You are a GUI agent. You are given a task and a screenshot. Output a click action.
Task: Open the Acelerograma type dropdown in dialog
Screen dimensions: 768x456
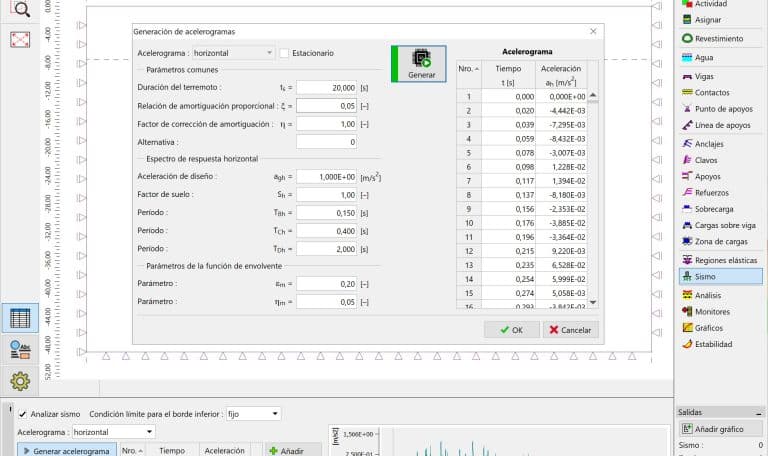tap(233, 53)
